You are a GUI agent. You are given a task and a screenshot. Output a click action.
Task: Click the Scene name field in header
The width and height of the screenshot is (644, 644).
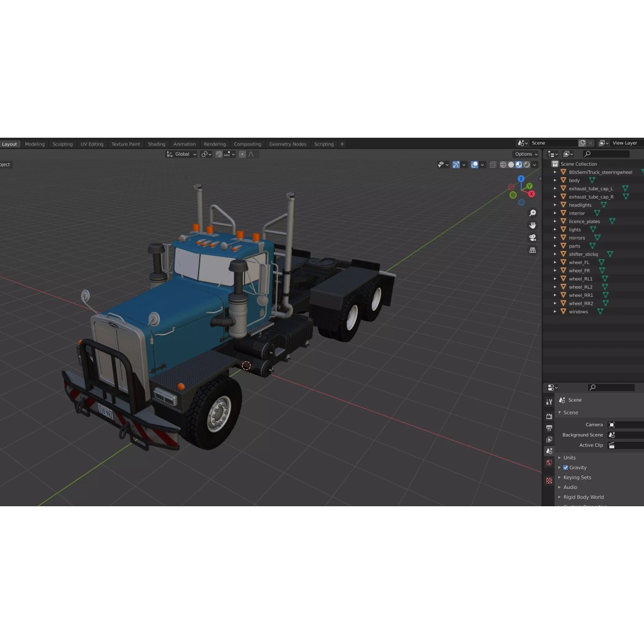click(x=553, y=143)
